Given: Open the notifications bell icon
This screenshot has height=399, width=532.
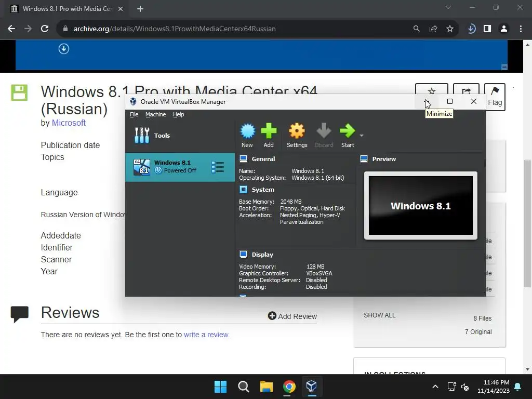Looking at the screenshot, I should tap(518, 387).
